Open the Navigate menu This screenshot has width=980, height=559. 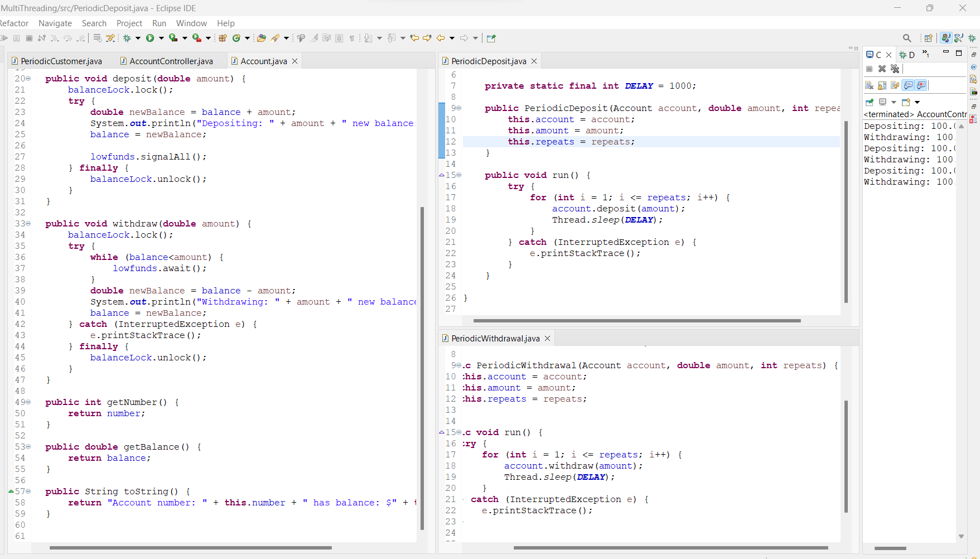[55, 23]
